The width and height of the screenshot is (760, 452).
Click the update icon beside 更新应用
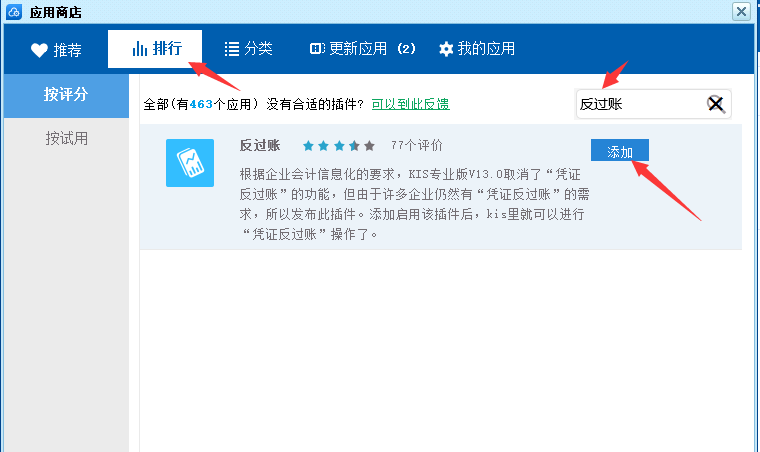(316, 49)
